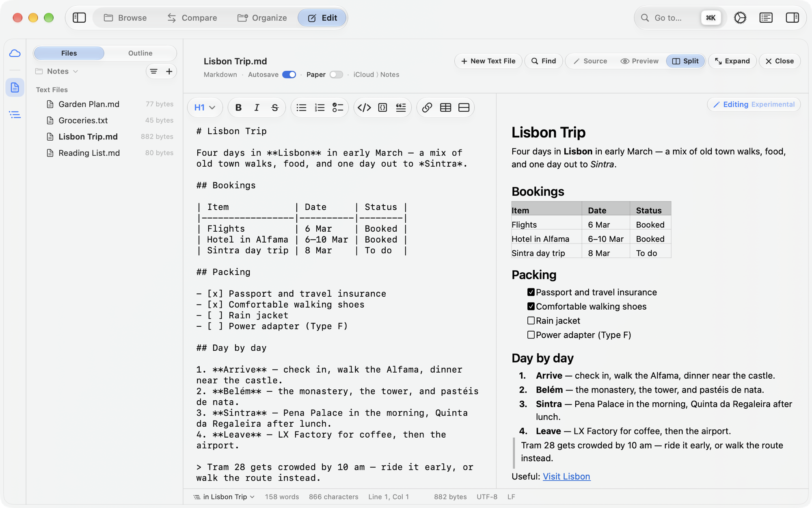The height and width of the screenshot is (508, 812).
Task: Switch to the Organize tab
Action: click(262, 18)
